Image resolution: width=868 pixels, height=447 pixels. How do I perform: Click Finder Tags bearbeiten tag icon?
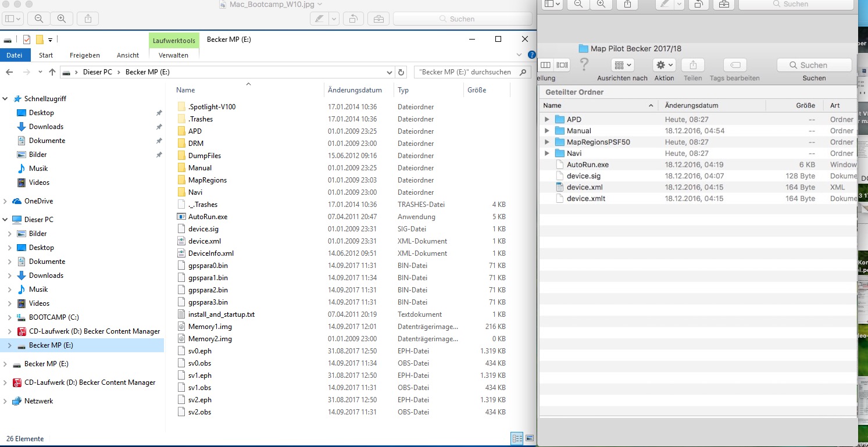[735, 65]
